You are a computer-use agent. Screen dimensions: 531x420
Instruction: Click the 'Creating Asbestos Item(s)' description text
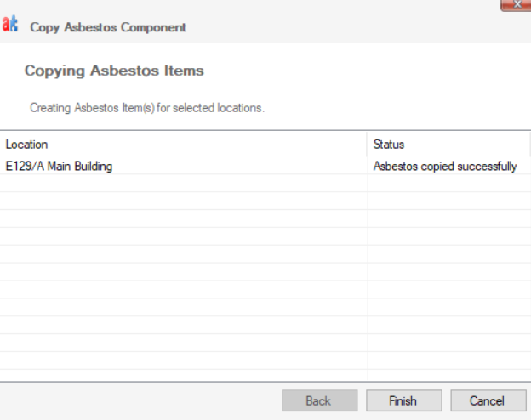tap(147, 108)
